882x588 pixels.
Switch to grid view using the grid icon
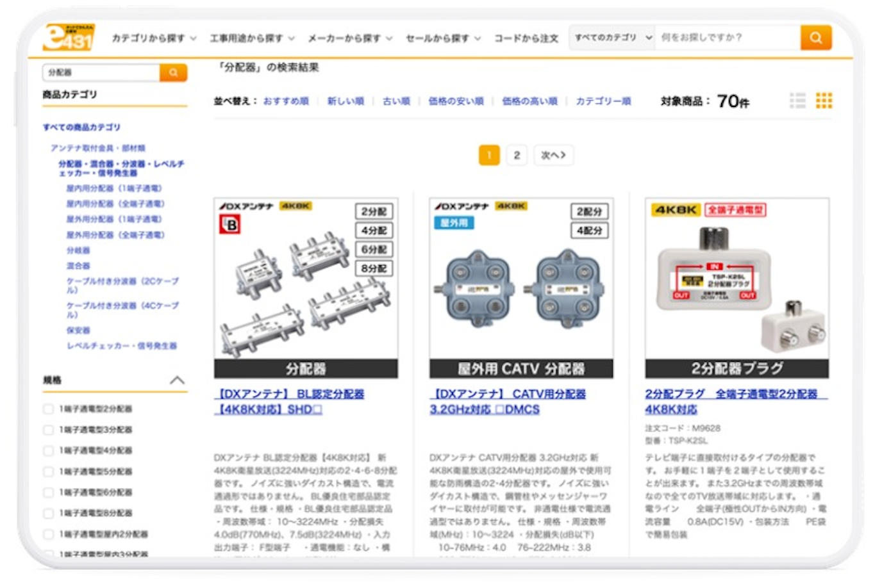coord(824,100)
